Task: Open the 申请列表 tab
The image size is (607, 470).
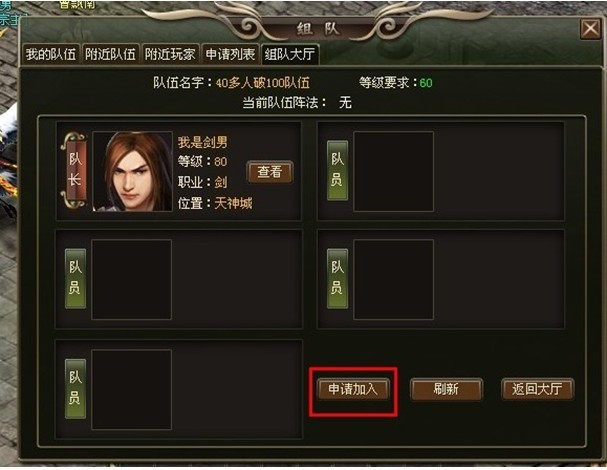Action: [x=230, y=54]
